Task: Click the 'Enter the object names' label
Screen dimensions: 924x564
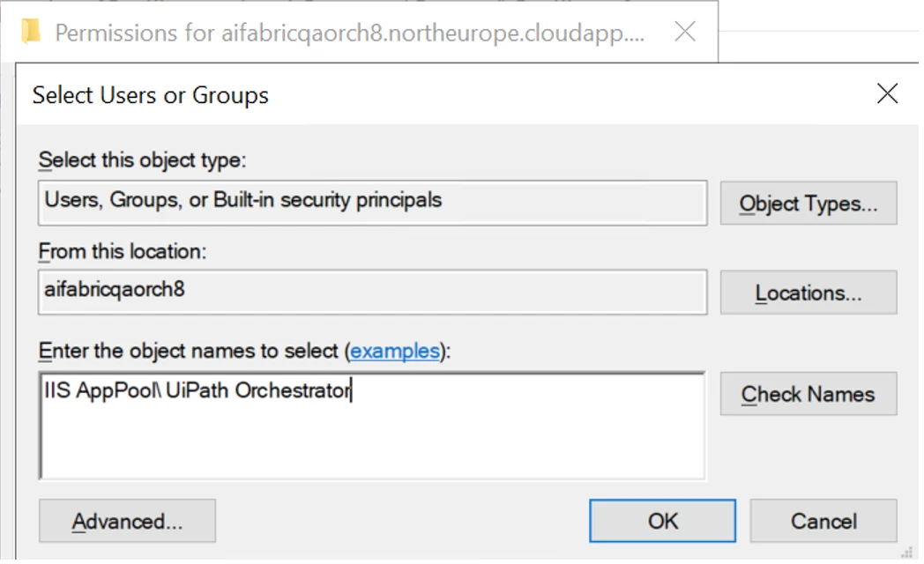Action: [244, 351]
